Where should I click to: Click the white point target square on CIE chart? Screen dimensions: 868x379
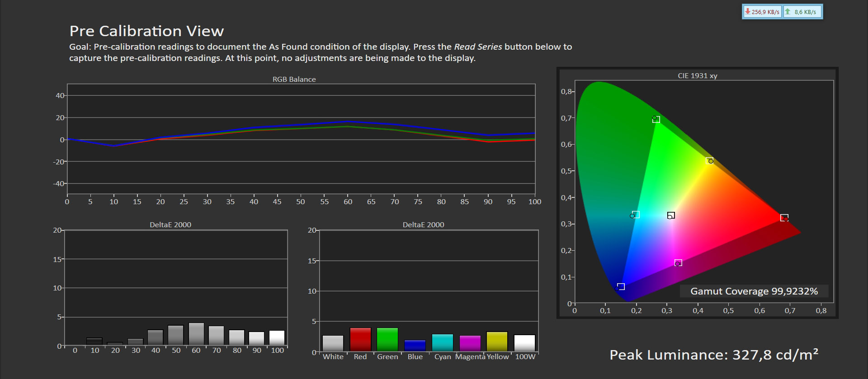pyautogui.click(x=671, y=215)
